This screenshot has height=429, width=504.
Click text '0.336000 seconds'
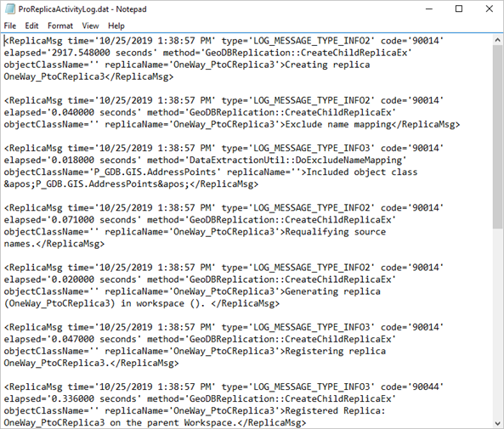tap(93, 398)
